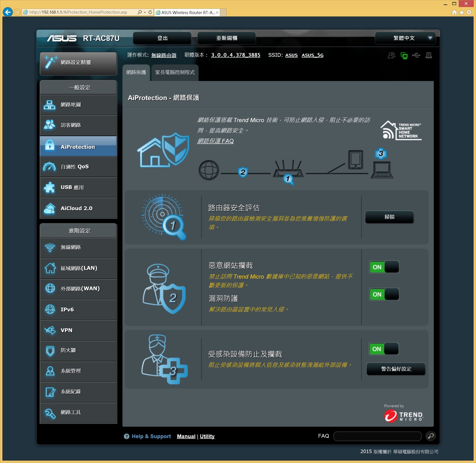
Task: Open Wireless (無線網路) settings
Action: coord(78,248)
